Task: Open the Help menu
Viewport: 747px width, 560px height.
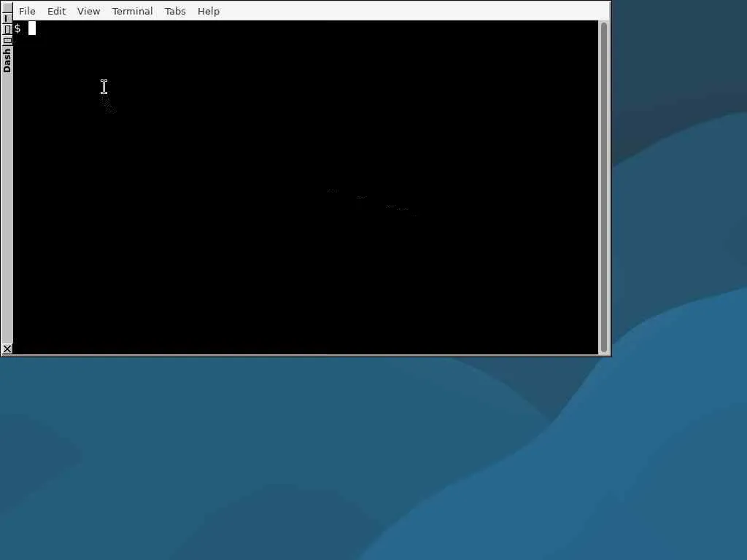Action: [x=208, y=11]
